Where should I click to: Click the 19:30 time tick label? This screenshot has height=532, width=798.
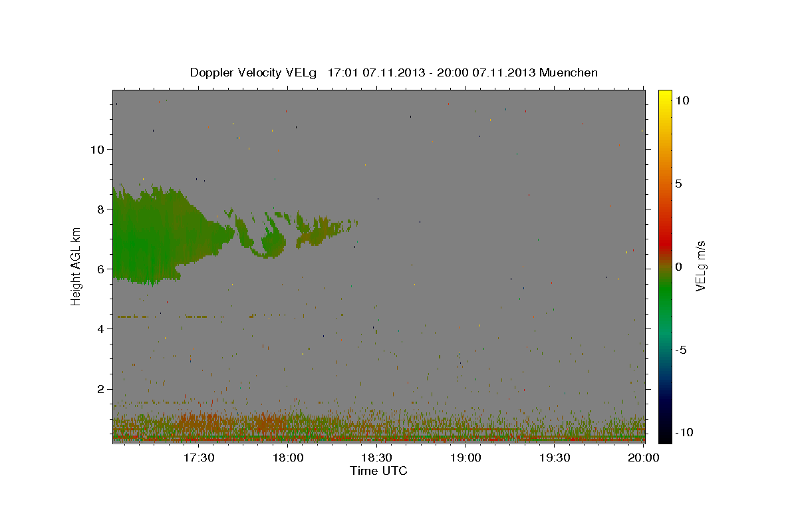point(555,458)
